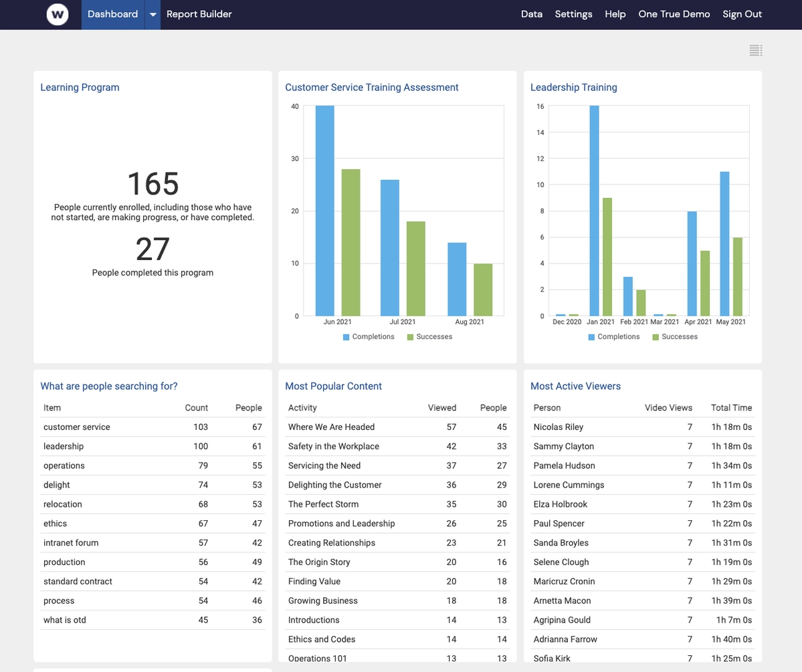Open the dashboard list icon at top right

(755, 49)
